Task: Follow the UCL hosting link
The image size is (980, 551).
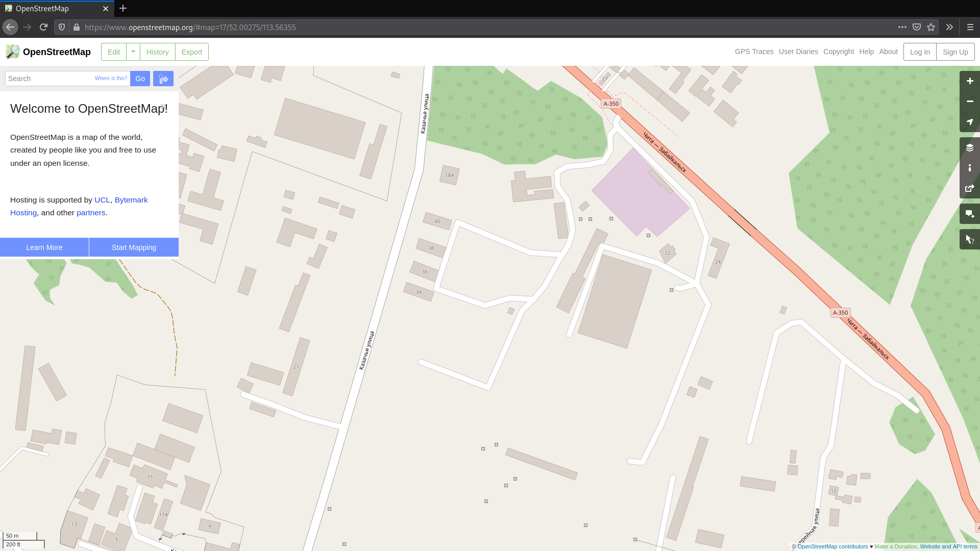Action: pos(102,200)
